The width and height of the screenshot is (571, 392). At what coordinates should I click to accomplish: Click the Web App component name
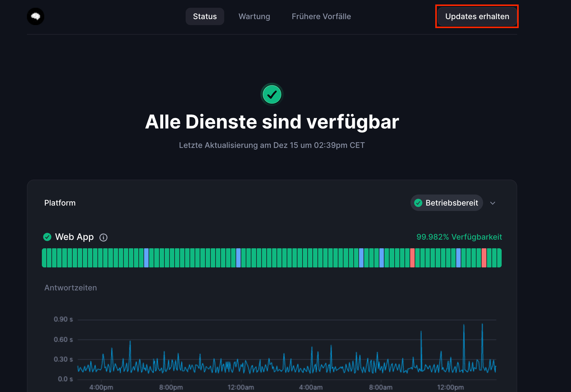(74, 237)
